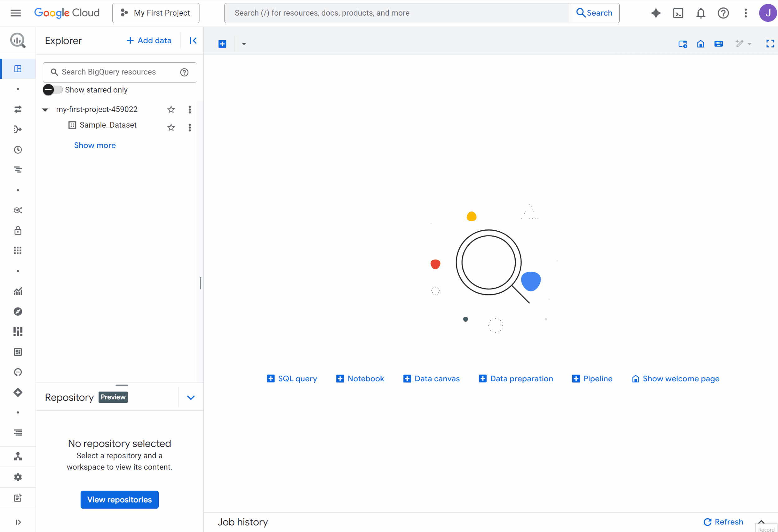Open the compass explorer sidebar icon

point(18,311)
